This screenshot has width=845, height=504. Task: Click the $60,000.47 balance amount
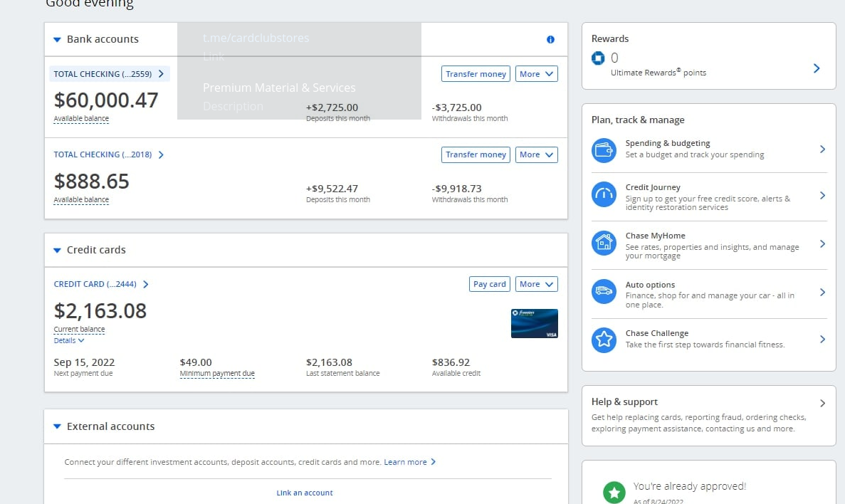tap(106, 100)
